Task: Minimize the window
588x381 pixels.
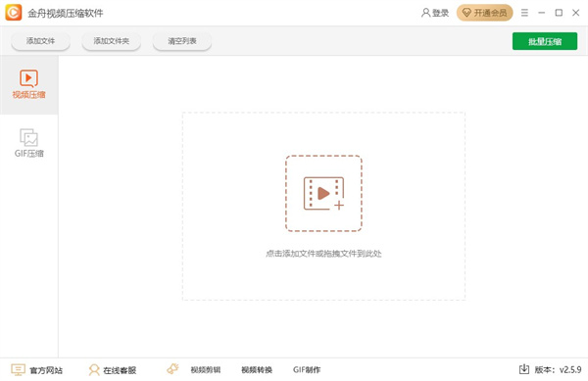Action: (x=542, y=13)
